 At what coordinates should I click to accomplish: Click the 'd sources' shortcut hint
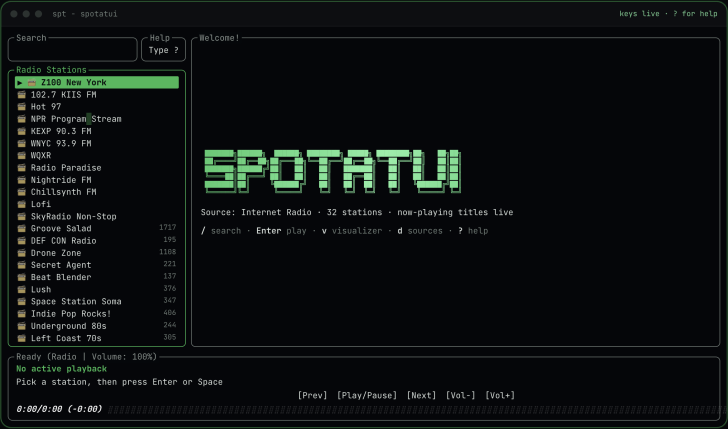420,231
